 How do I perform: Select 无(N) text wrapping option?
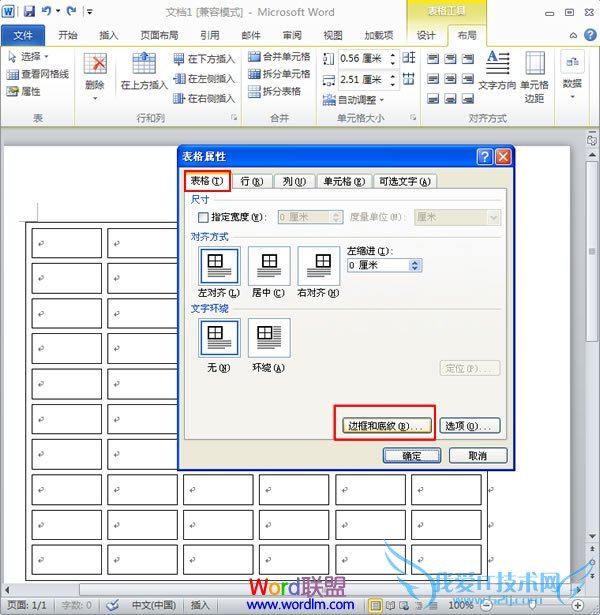(x=219, y=338)
